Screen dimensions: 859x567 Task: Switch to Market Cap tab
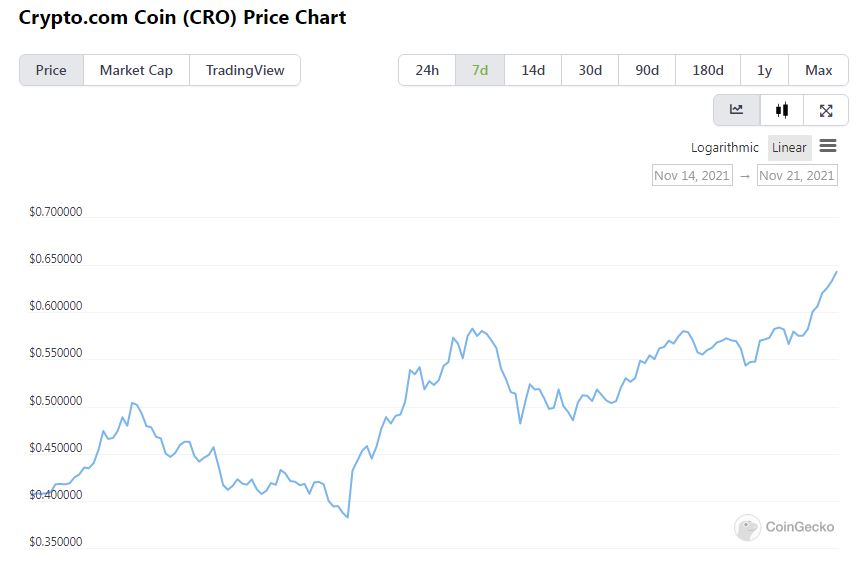[x=136, y=70]
